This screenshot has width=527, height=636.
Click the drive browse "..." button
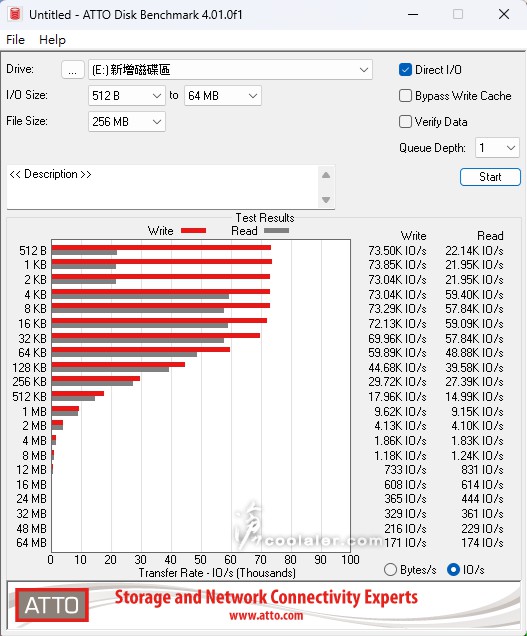point(73,70)
